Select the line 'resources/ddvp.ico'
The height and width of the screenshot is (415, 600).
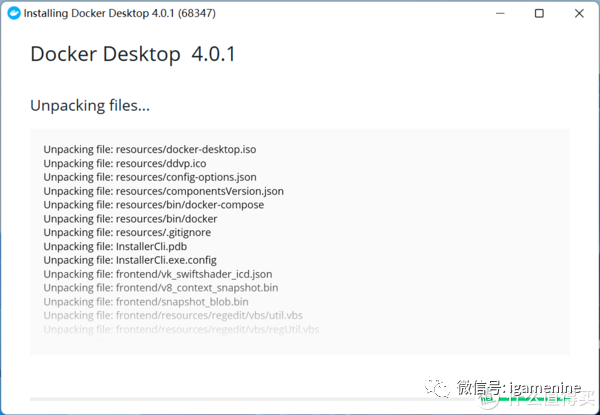pos(125,163)
